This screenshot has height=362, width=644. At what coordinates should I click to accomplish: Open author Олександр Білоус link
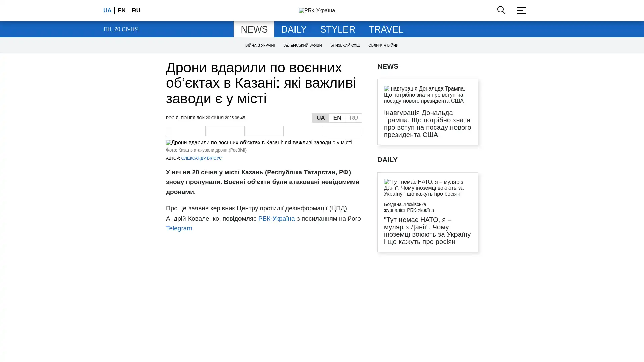click(x=201, y=158)
